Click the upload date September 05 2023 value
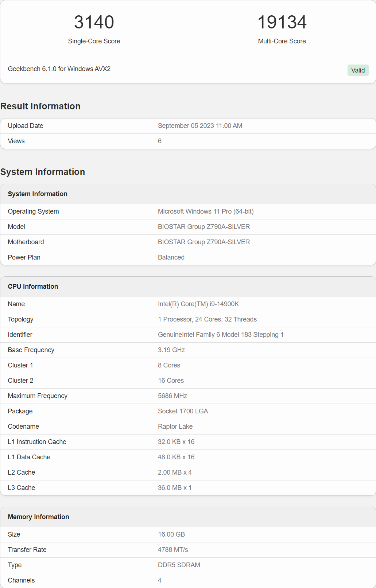Image resolution: width=376 pixels, height=588 pixels. tap(200, 126)
